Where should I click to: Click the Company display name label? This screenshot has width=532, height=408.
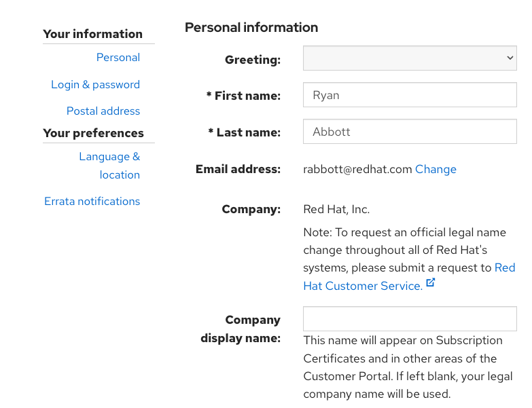(x=241, y=329)
